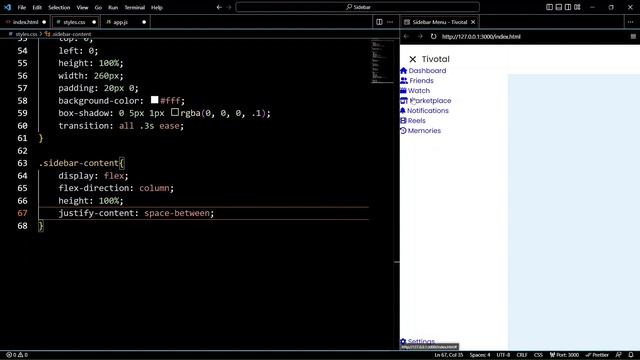Click the Tivotal brand title
Screen dimensions: 640x360
tap(436, 59)
